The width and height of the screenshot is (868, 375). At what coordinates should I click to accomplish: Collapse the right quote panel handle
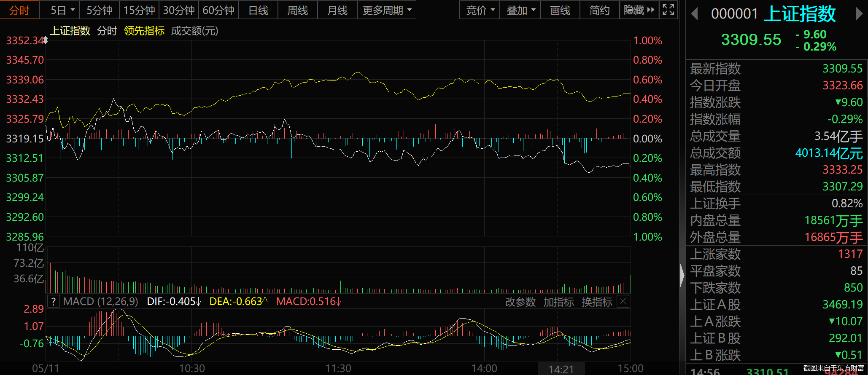click(x=682, y=276)
